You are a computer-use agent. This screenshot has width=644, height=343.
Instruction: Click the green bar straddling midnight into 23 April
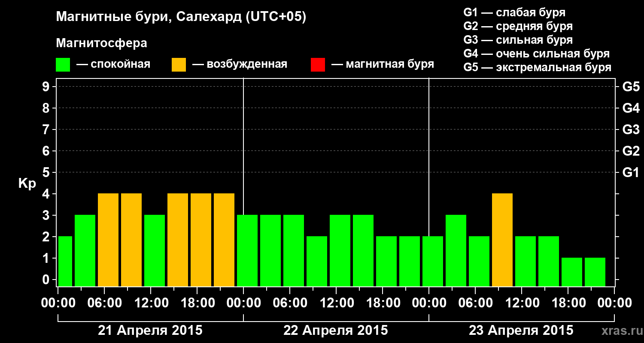pos(433,262)
